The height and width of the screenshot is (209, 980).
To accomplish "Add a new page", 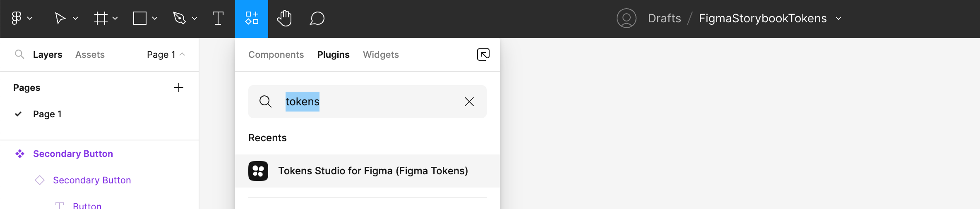I will tap(179, 88).
